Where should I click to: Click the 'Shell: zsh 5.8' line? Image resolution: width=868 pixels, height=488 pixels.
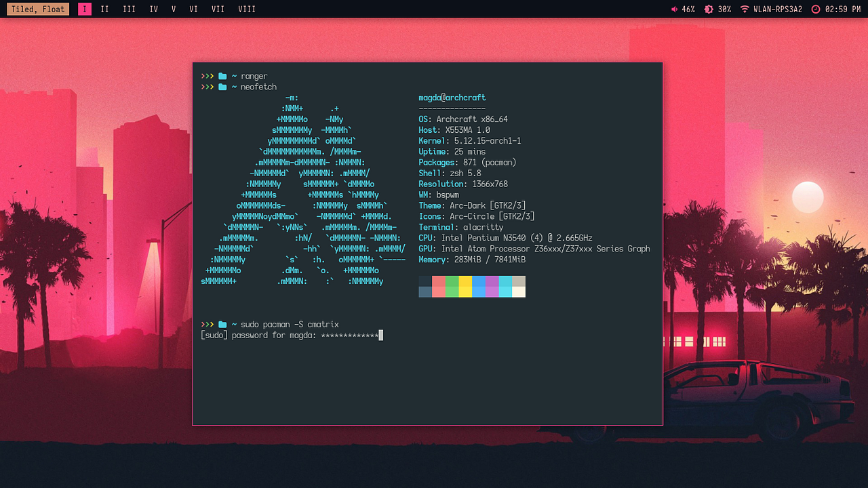click(x=450, y=174)
